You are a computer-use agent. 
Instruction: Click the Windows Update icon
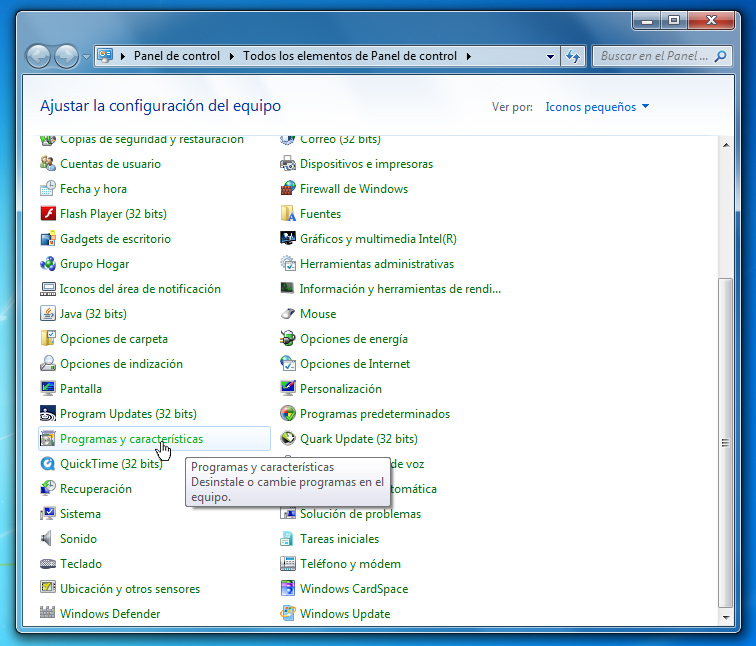(288, 614)
